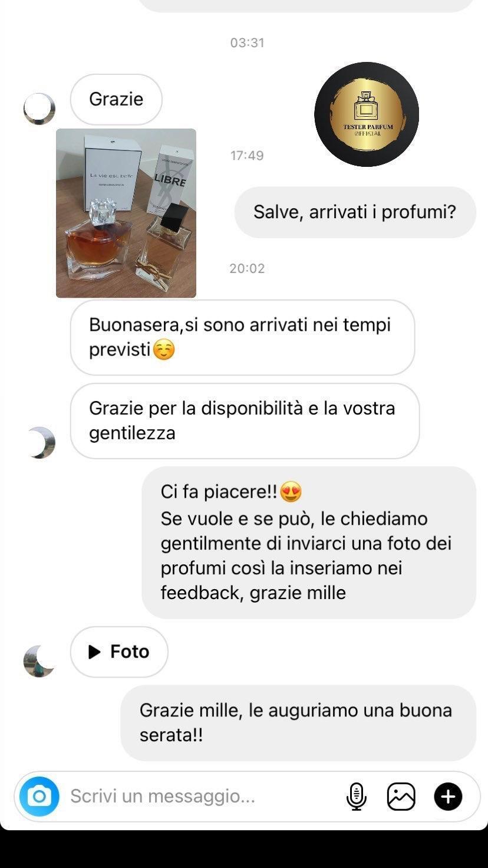Click the Scrivi un messaggio field
The image size is (488, 868).
[x=200, y=797]
